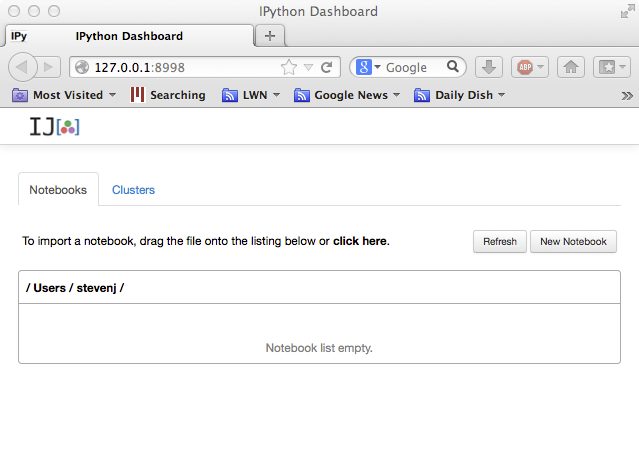Open the URL history dropdown arrow

pyautogui.click(x=308, y=67)
